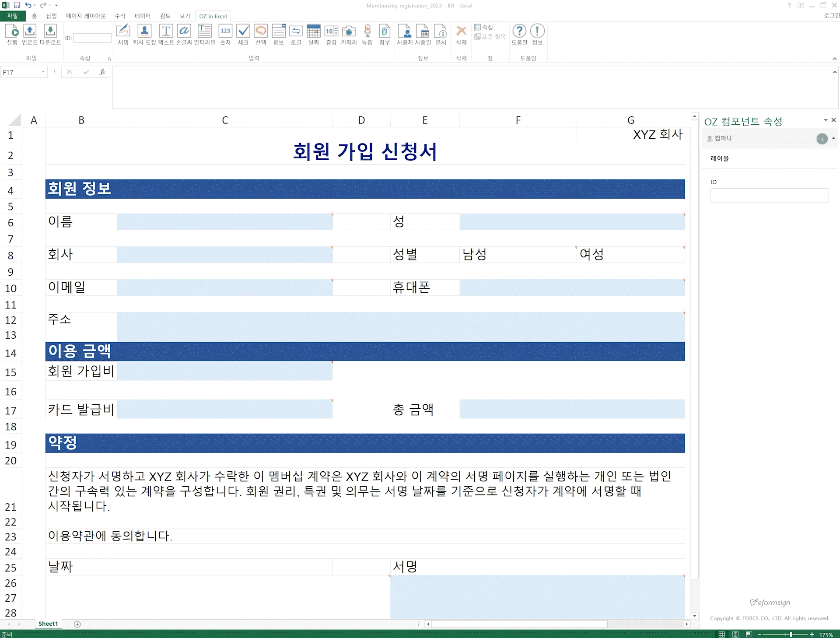Click the 문서 (Document) info icon
The height and width of the screenshot is (638, 840).
point(441,35)
